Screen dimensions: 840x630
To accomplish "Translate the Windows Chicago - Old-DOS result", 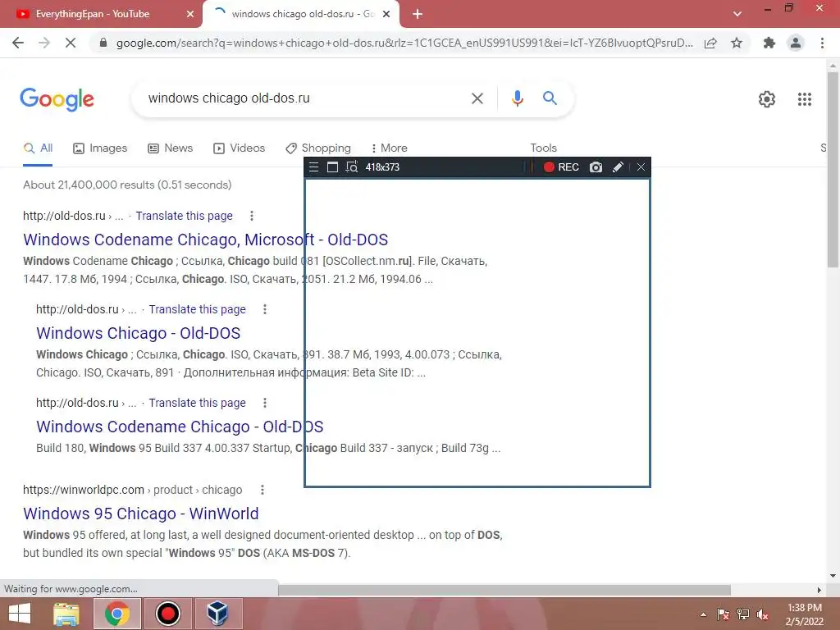I will click(x=197, y=309).
